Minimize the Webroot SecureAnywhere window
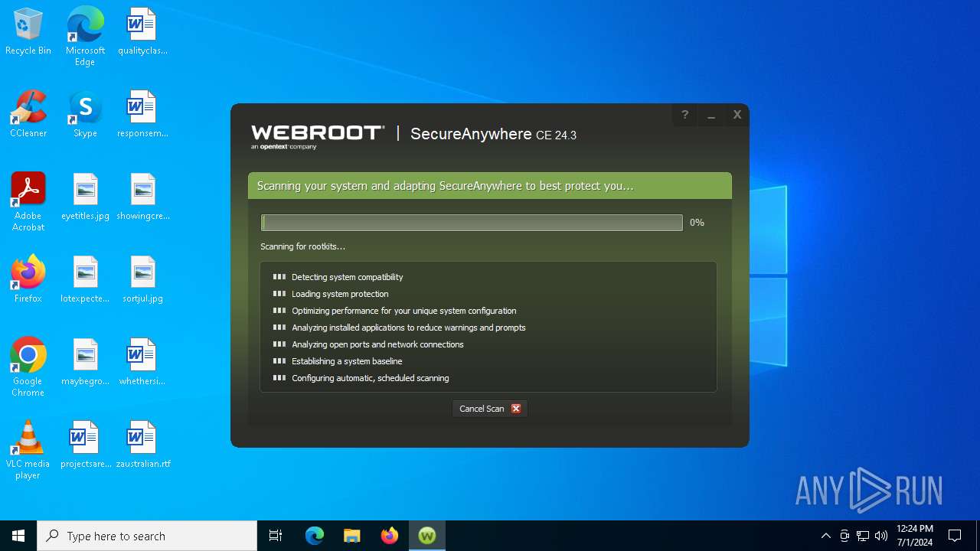980x551 pixels. 711,115
